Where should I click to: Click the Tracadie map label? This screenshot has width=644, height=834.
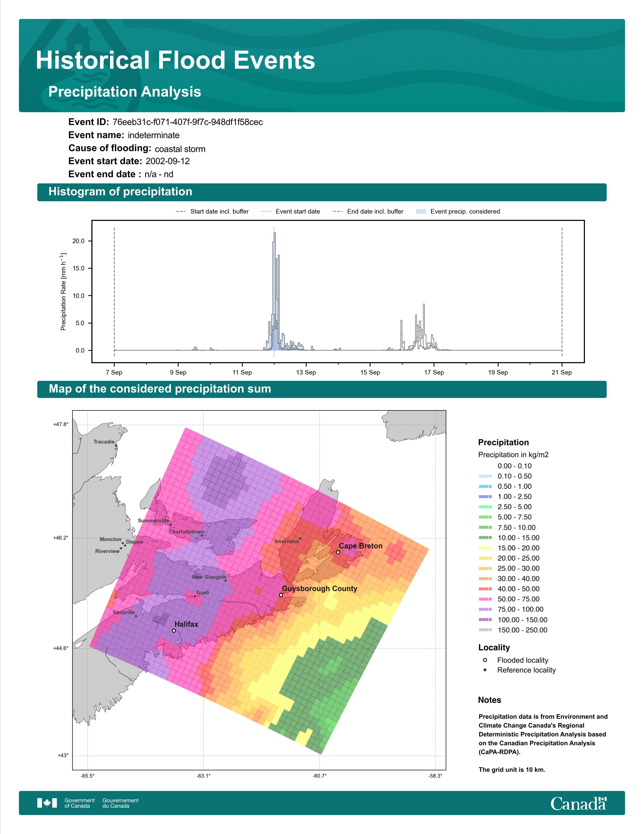point(104,442)
